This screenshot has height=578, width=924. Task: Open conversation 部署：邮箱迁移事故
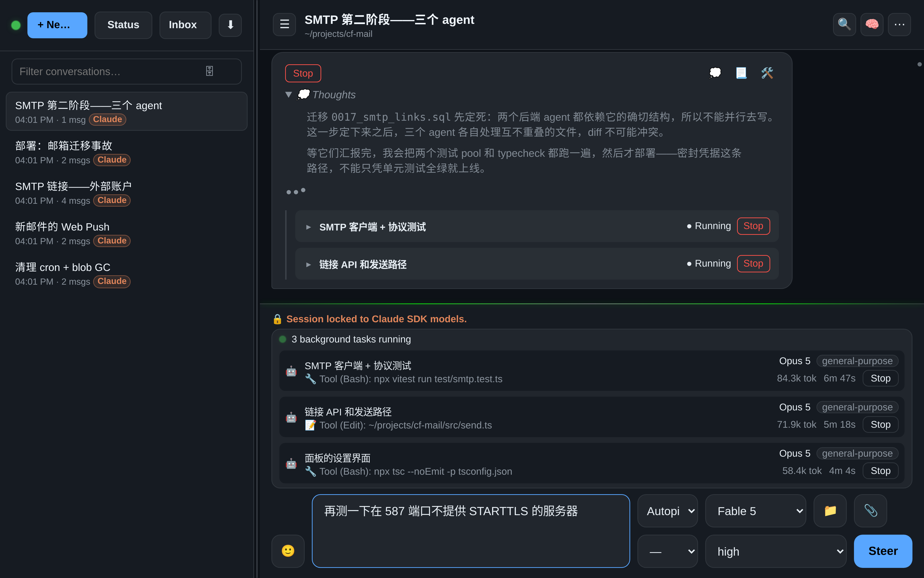[x=126, y=152]
